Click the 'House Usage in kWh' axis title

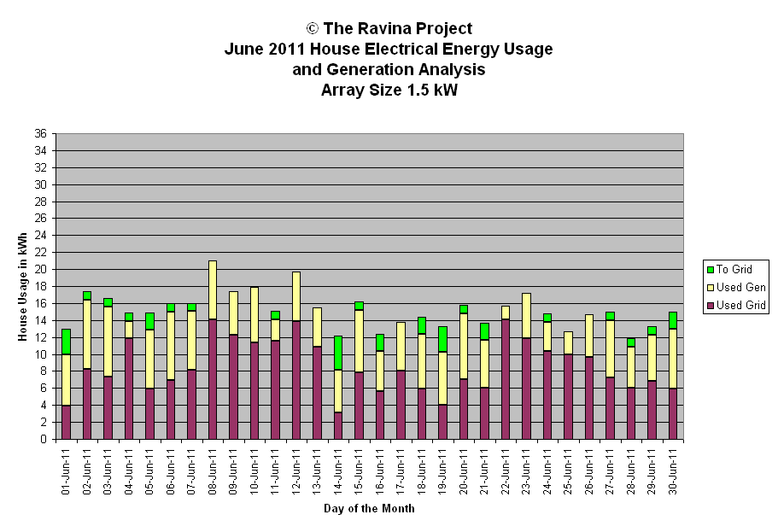point(22,286)
